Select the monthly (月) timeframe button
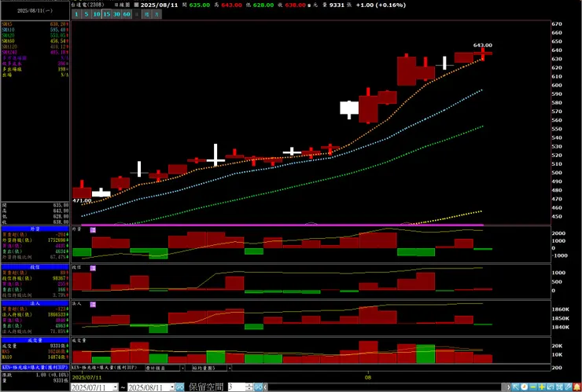Image resolution: width=582 pixels, height=392 pixels. coord(157,14)
